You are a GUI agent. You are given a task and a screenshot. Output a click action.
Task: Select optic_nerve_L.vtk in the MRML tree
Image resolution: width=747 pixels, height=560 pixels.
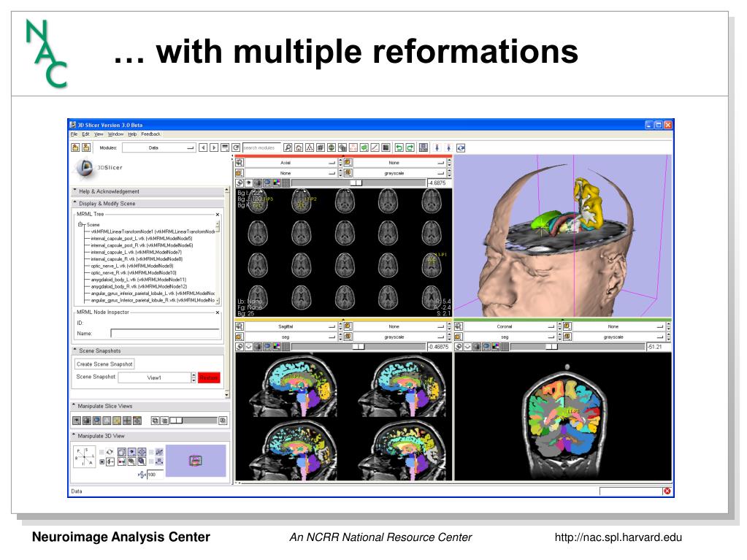[x=132, y=266]
